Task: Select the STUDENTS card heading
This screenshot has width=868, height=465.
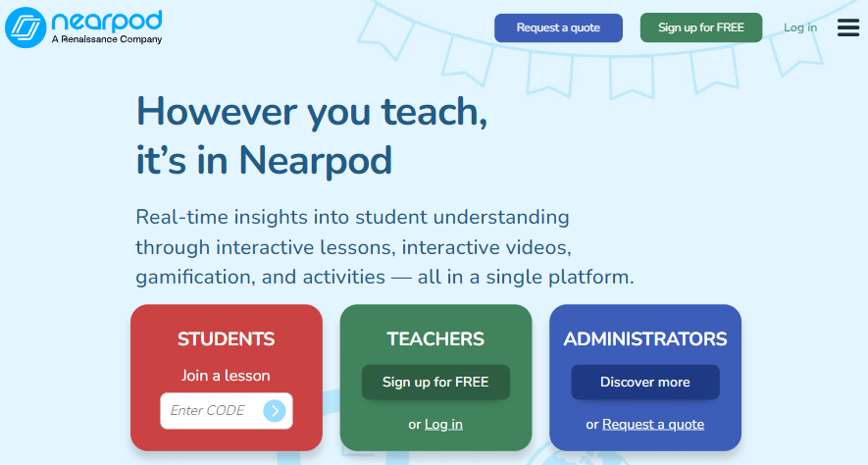Action: 227,339
